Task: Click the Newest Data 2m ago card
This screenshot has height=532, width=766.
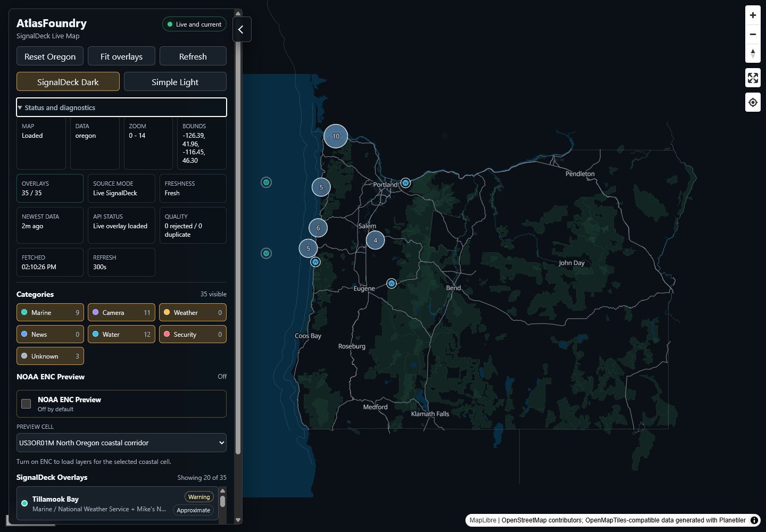Action: [50, 225]
